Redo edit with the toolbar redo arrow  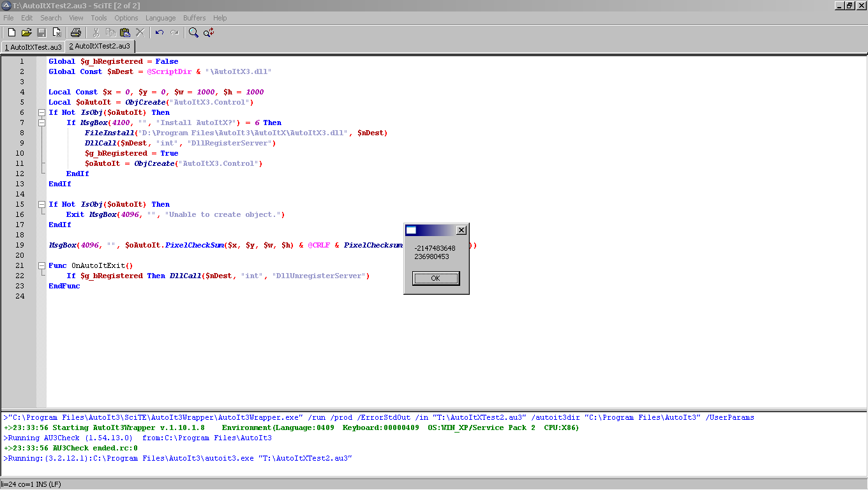click(174, 33)
